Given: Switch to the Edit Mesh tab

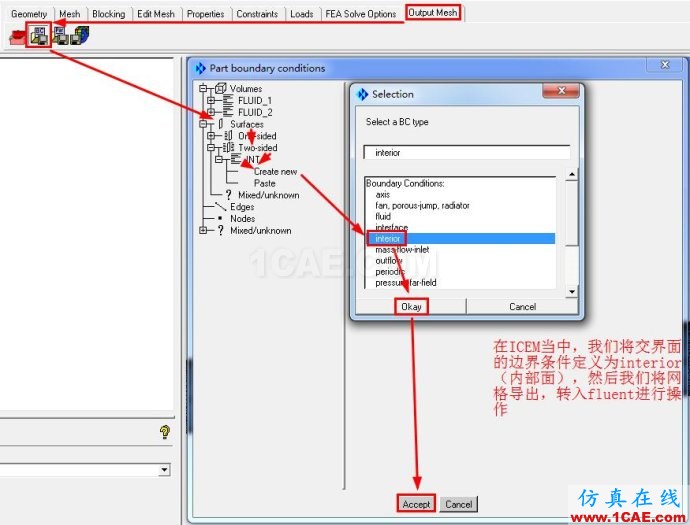Looking at the screenshot, I should click(x=156, y=14).
